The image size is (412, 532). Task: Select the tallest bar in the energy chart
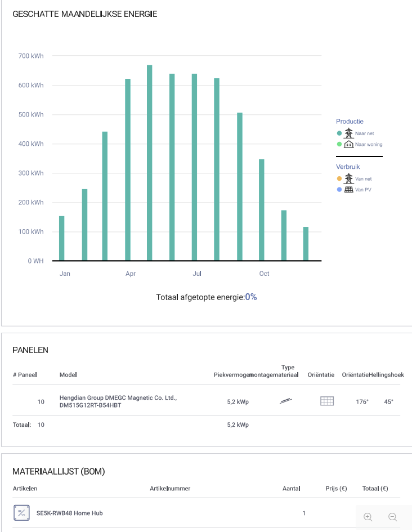150,163
